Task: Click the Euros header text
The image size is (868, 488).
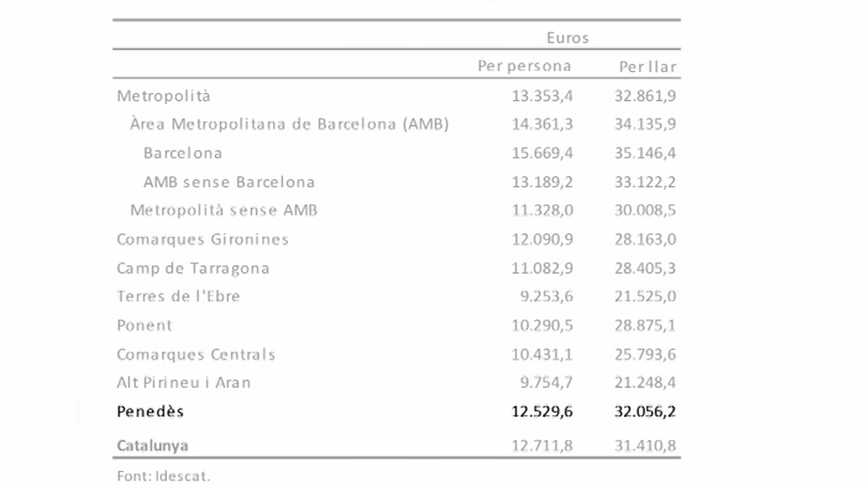Action: coord(567,37)
